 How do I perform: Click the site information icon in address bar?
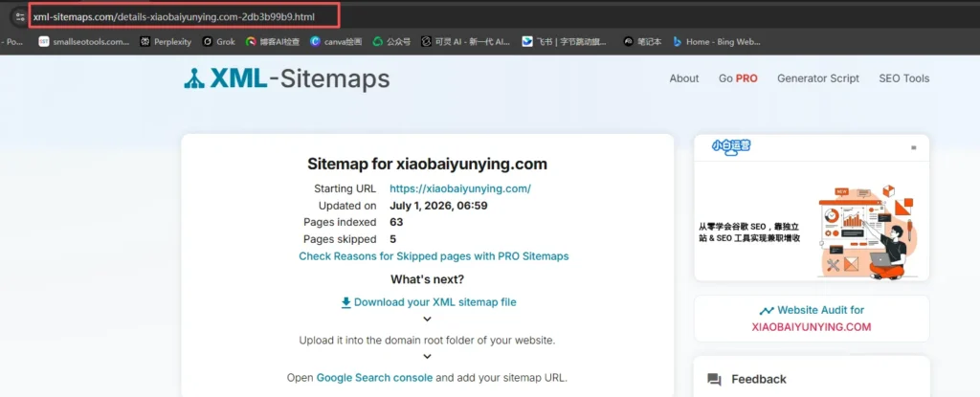[x=20, y=17]
